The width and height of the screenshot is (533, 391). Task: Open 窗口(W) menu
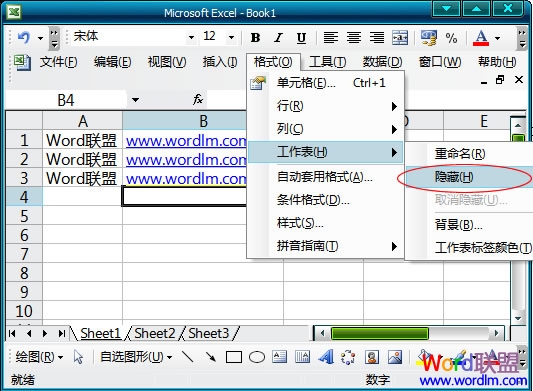pos(440,62)
